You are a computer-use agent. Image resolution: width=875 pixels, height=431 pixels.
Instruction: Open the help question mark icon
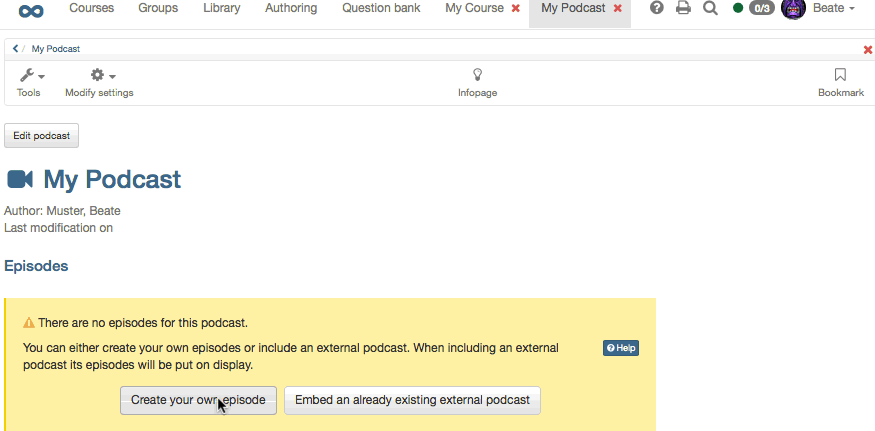tap(657, 9)
